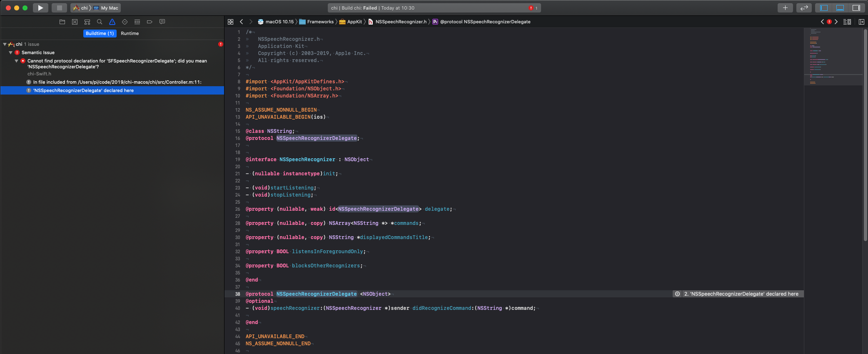Click the delegate property name on line 26
Viewport: 868px width, 354px height.
437,209
